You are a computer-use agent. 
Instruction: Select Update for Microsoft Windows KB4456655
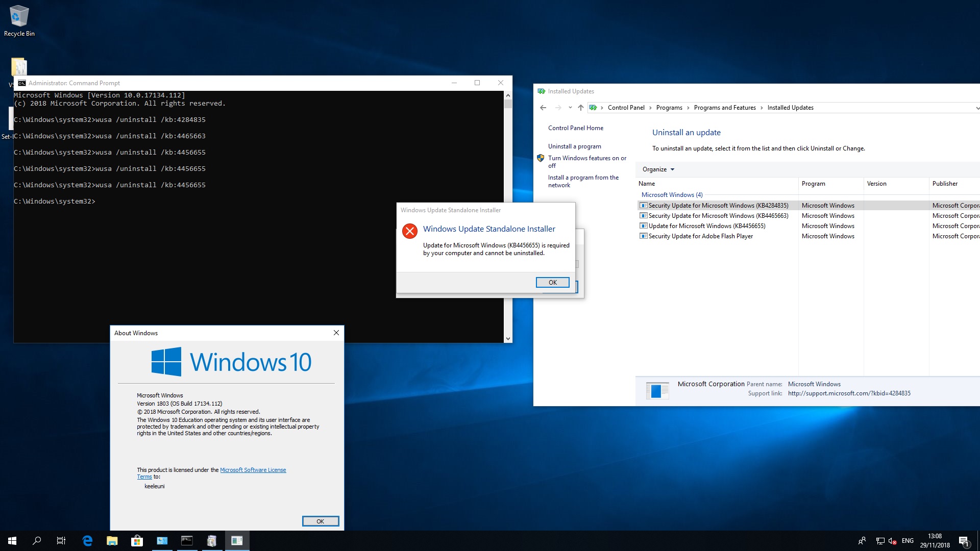809,226
